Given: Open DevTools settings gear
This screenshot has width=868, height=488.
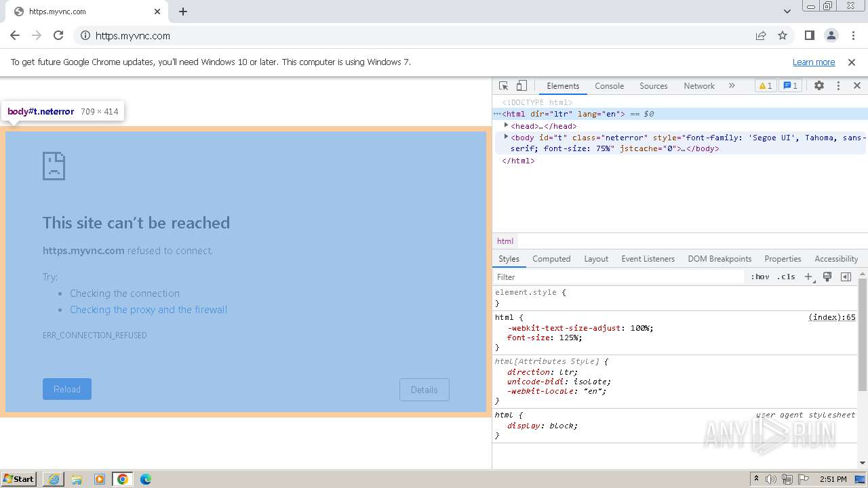Looking at the screenshot, I should point(819,86).
